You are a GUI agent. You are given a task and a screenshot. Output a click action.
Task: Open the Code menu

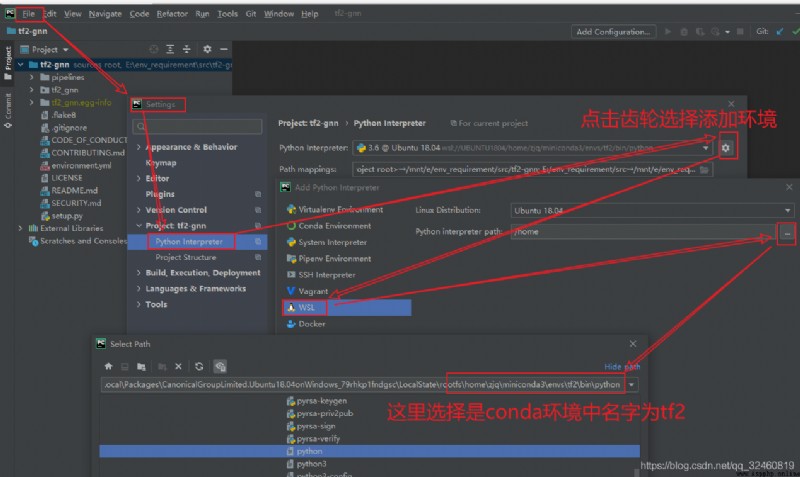[x=139, y=14]
